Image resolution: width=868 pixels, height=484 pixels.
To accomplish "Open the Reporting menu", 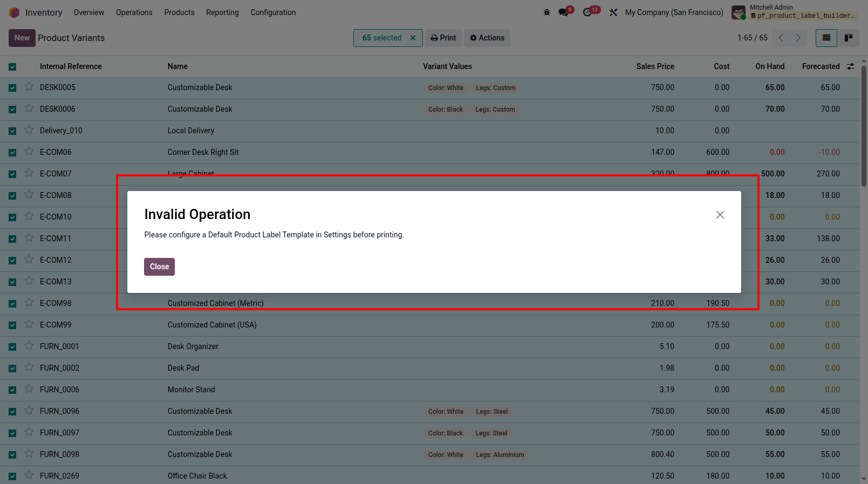I will coord(222,12).
